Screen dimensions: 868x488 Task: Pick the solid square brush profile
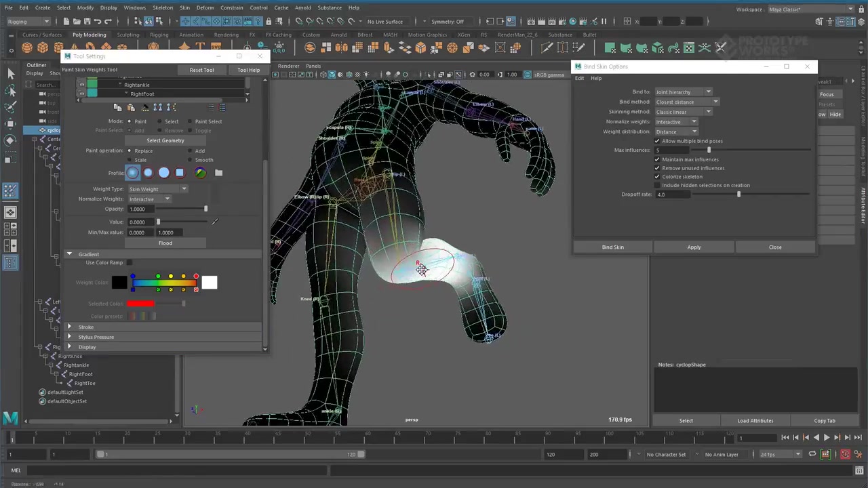tap(180, 173)
